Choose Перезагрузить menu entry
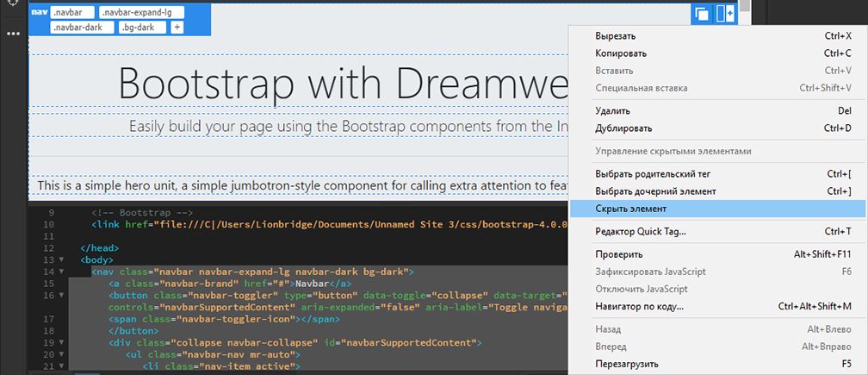 (718, 364)
